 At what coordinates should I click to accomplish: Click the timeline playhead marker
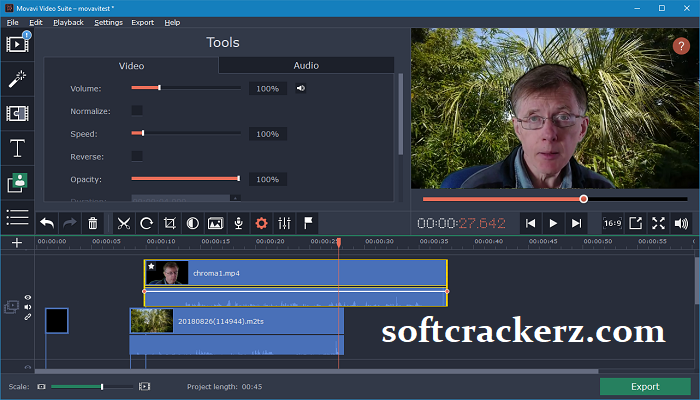pyautogui.click(x=339, y=242)
